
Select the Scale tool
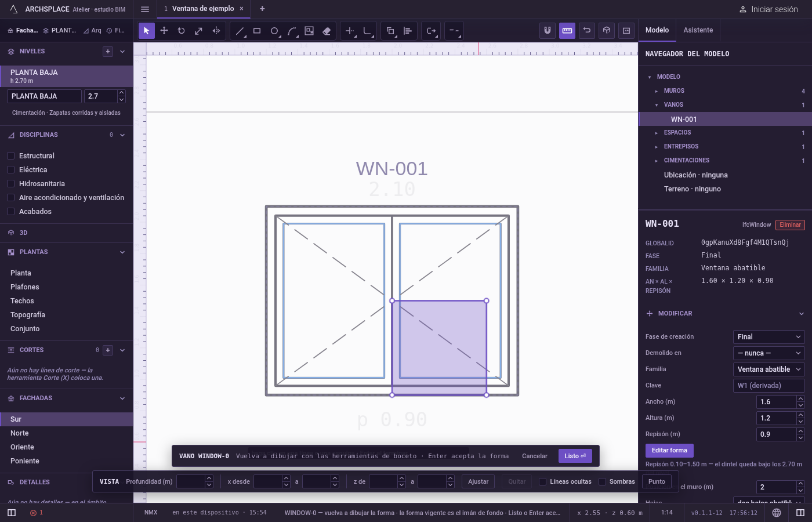(199, 31)
